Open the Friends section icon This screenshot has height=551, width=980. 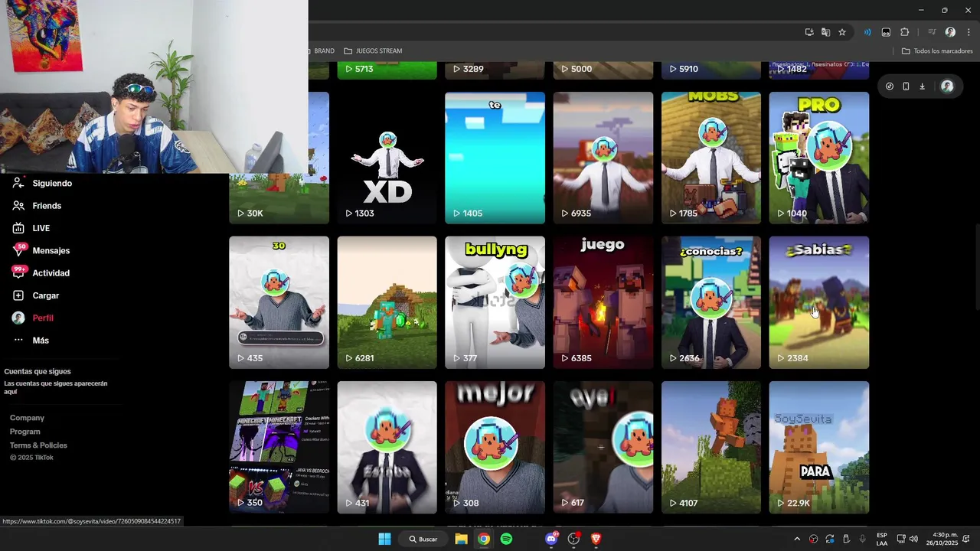18,206
